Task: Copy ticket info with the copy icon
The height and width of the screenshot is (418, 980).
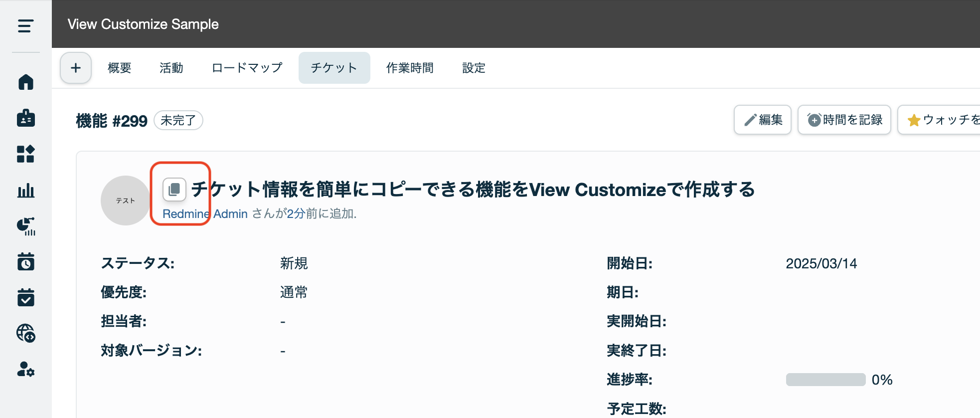Action: click(174, 190)
